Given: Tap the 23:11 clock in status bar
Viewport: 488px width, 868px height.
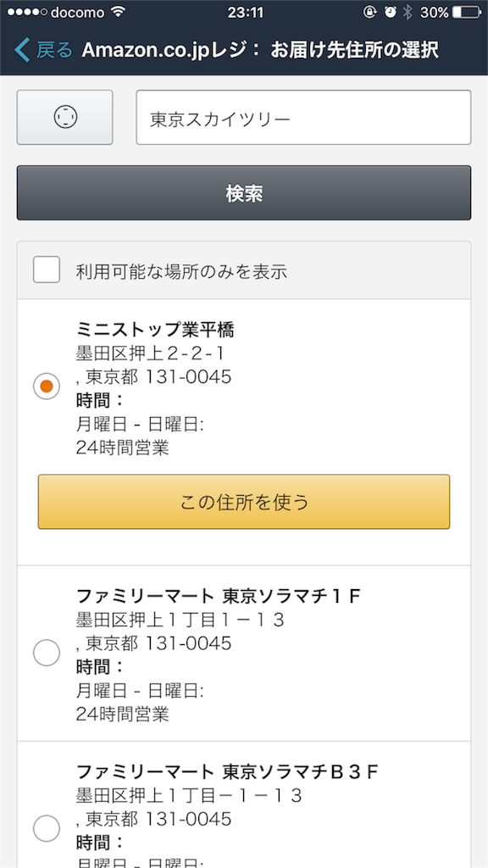Looking at the screenshot, I should 245,12.
